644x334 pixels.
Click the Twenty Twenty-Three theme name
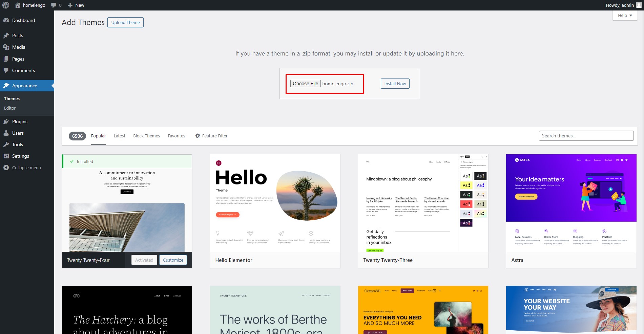coord(388,260)
